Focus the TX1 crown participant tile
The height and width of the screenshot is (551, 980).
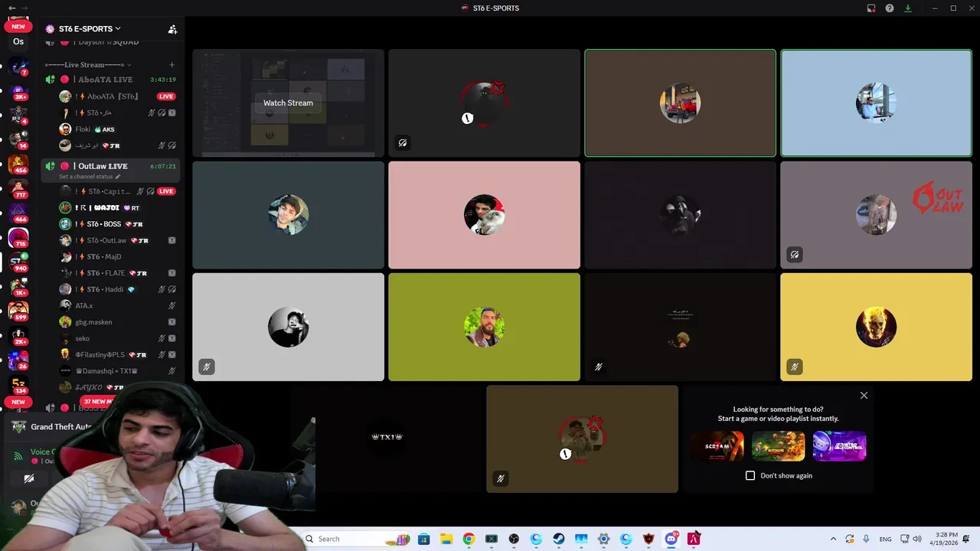pos(387,439)
